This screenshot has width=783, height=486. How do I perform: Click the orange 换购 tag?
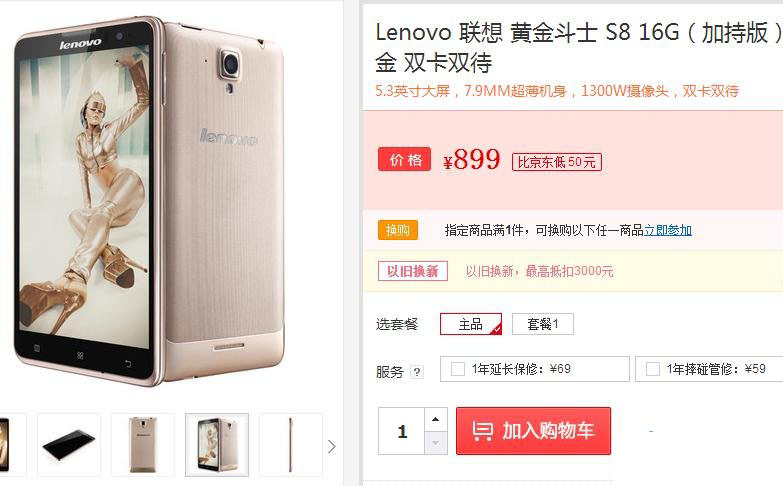pos(397,230)
